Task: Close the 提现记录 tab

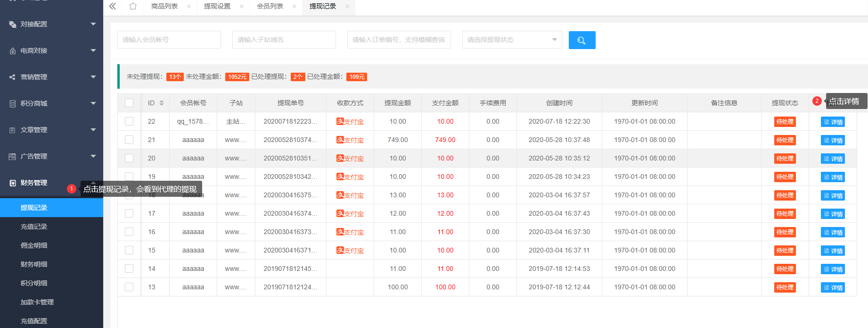Action: coord(347,6)
